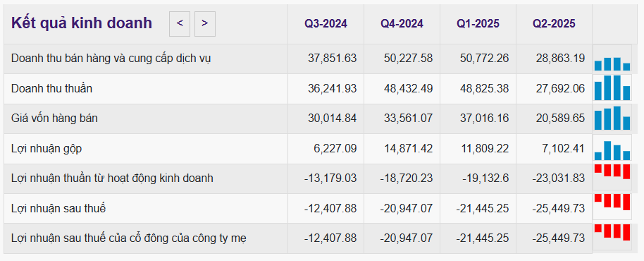Open the Lợi nhuận sau thuế red chart
The image size is (644, 261).
pos(612,207)
